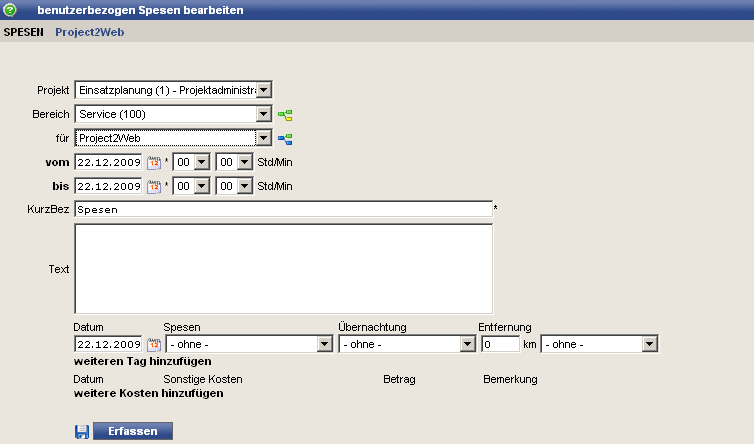Screen dimensions: 754x444
Task: Open tree selector icon next to für field
Action: [x=285, y=139]
